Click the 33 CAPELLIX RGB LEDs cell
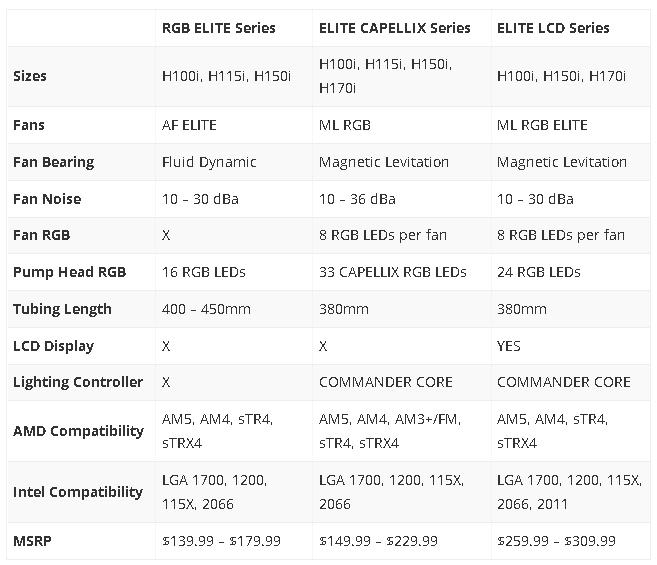The width and height of the screenshot is (657, 565). pyautogui.click(x=393, y=272)
